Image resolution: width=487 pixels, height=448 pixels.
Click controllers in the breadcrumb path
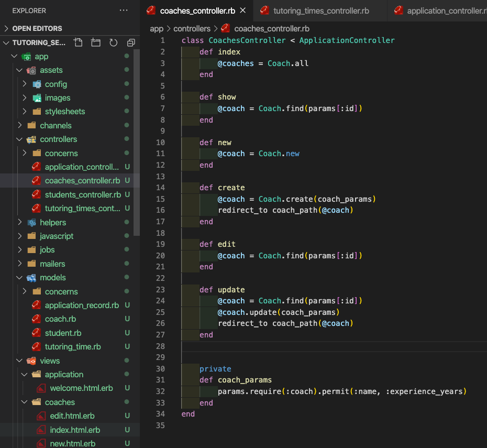pos(192,28)
